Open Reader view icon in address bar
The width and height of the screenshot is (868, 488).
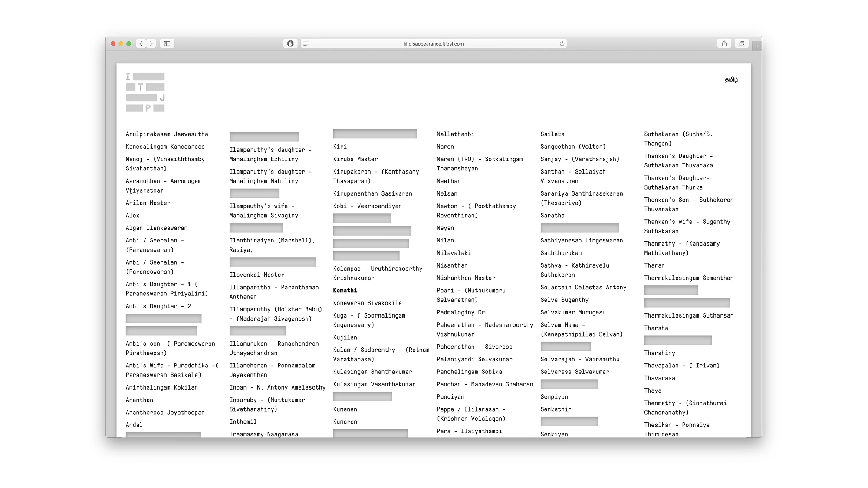(x=306, y=43)
